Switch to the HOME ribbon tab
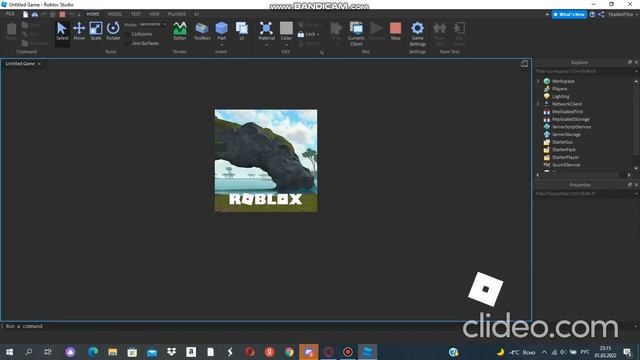Image resolution: width=640 pixels, height=360 pixels. coord(93,14)
